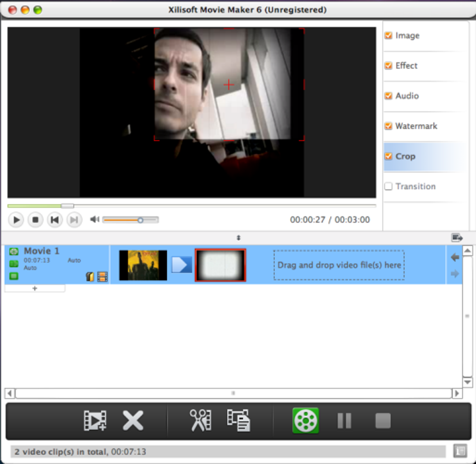Click horizontal scrollbar left arrow
The image size is (476, 464).
(x=10, y=394)
